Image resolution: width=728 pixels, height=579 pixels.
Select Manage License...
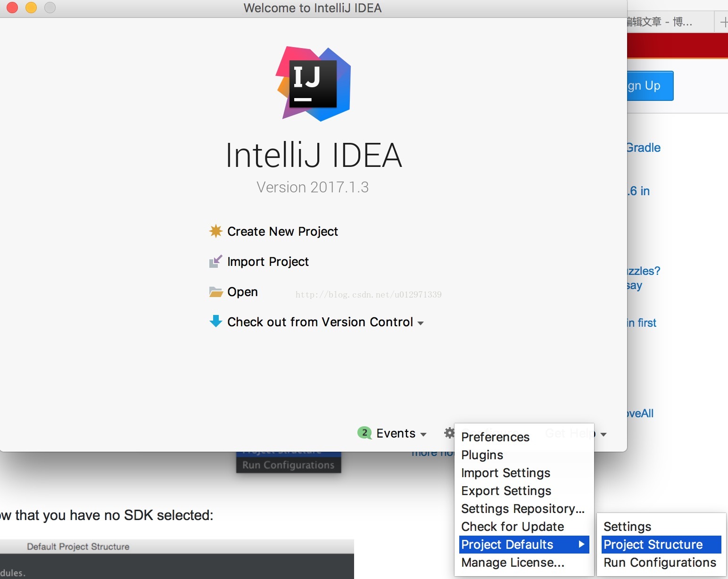pyautogui.click(x=523, y=562)
